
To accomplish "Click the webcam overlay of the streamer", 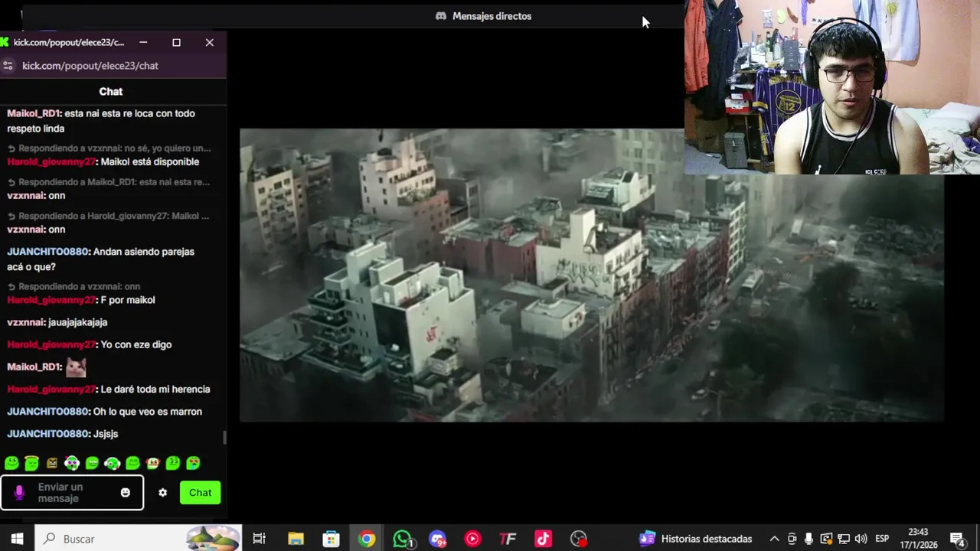I will click(x=832, y=87).
